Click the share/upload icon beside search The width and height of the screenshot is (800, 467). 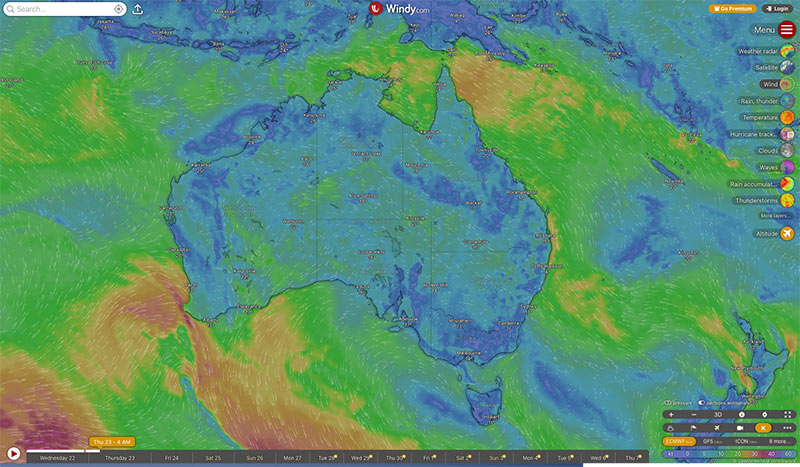coord(138,9)
